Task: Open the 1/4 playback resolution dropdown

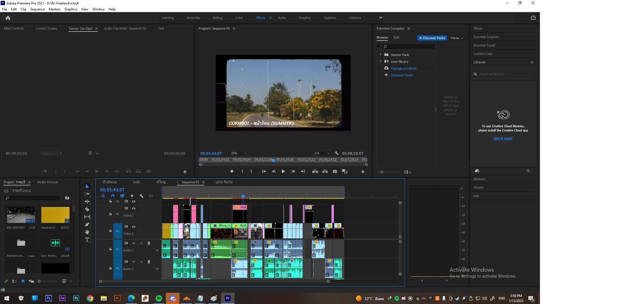Action: 322,153
